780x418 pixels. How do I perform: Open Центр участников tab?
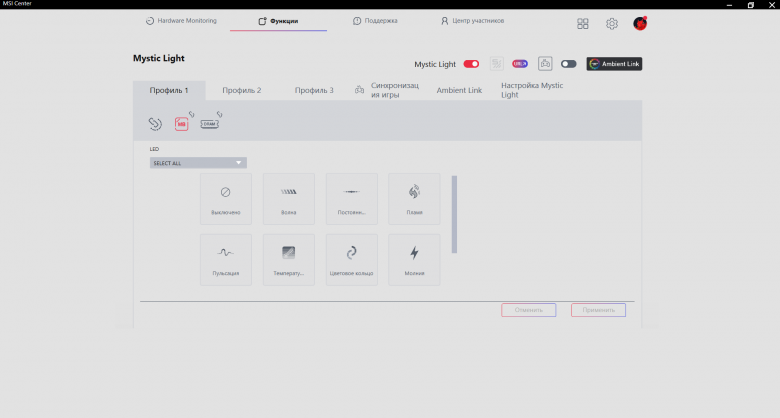pos(472,21)
